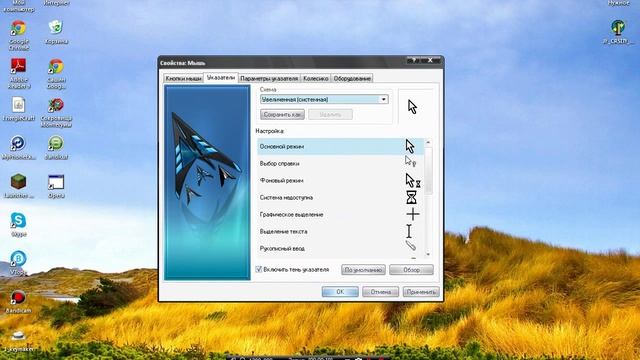Toggle Включить тень указателя checkbox
Screen dimensions: 640x360
258,269
